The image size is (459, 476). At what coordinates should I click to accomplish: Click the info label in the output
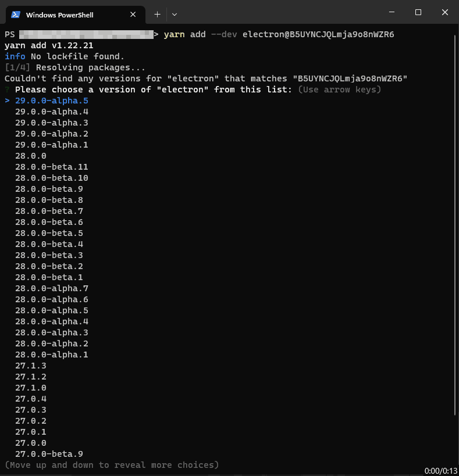coord(14,56)
